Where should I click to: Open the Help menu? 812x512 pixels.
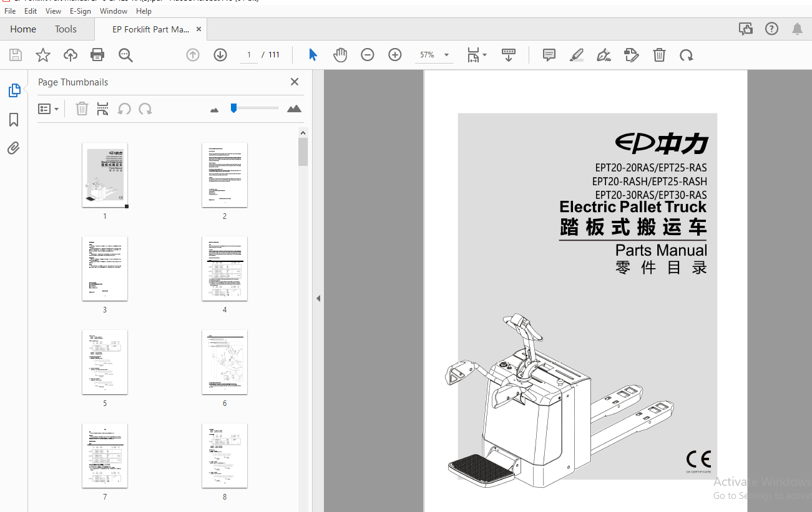coord(144,11)
